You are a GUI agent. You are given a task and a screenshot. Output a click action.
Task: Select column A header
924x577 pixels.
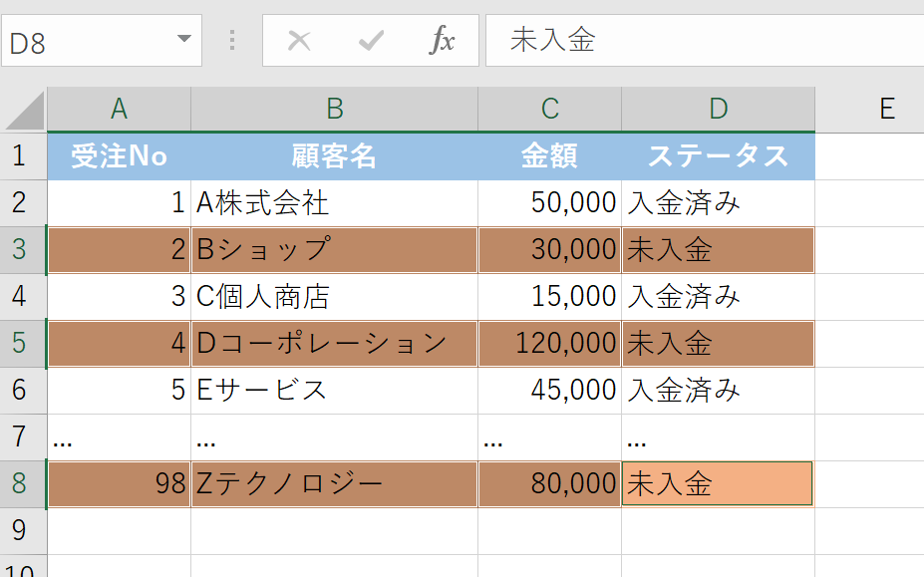coord(119,109)
